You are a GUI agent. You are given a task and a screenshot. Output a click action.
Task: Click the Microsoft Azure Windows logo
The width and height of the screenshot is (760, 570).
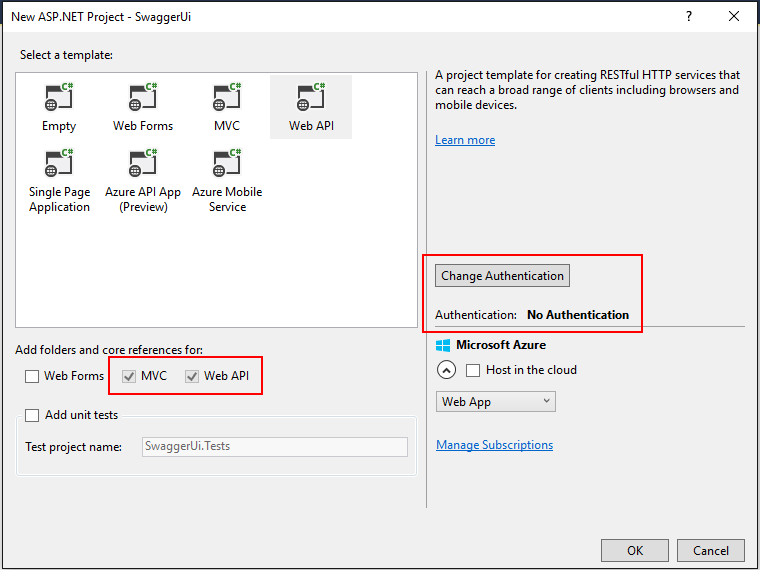pyautogui.click(x=443, y=345)
